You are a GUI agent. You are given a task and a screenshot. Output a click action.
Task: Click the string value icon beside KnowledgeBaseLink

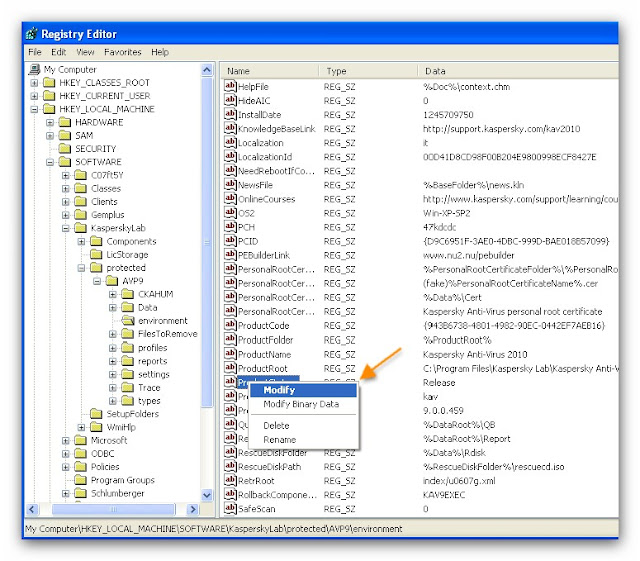point(230,128)
